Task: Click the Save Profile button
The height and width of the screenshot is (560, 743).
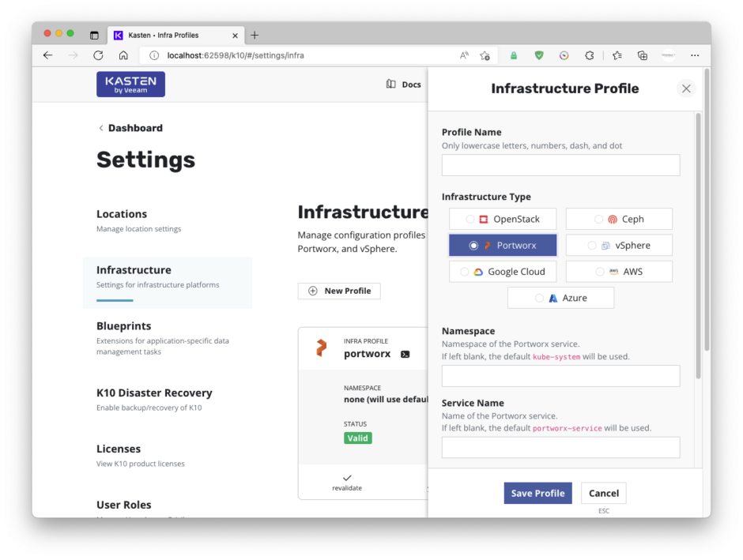Action: [537, 493]
